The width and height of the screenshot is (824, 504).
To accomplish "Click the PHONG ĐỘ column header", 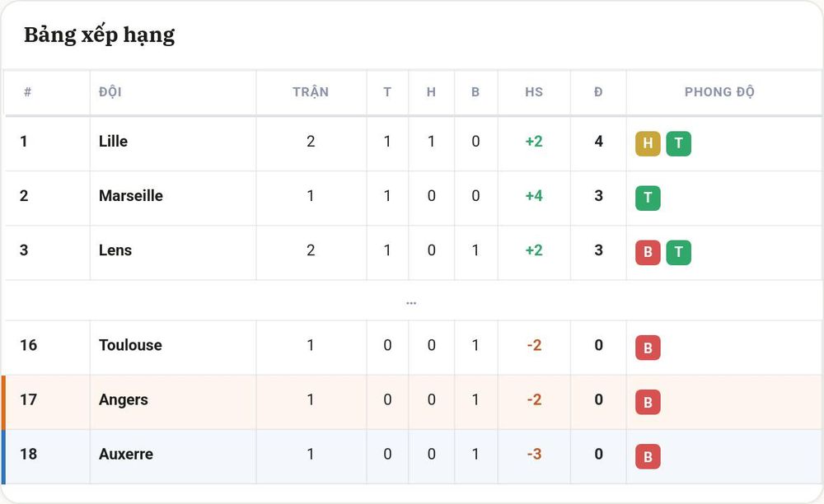I will (x=719, y=92).
